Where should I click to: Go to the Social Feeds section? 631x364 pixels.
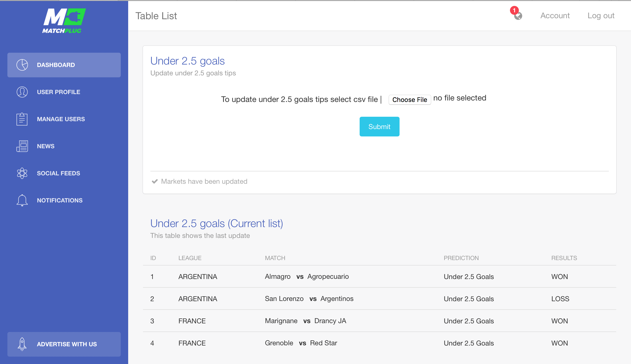pos(64,173)
